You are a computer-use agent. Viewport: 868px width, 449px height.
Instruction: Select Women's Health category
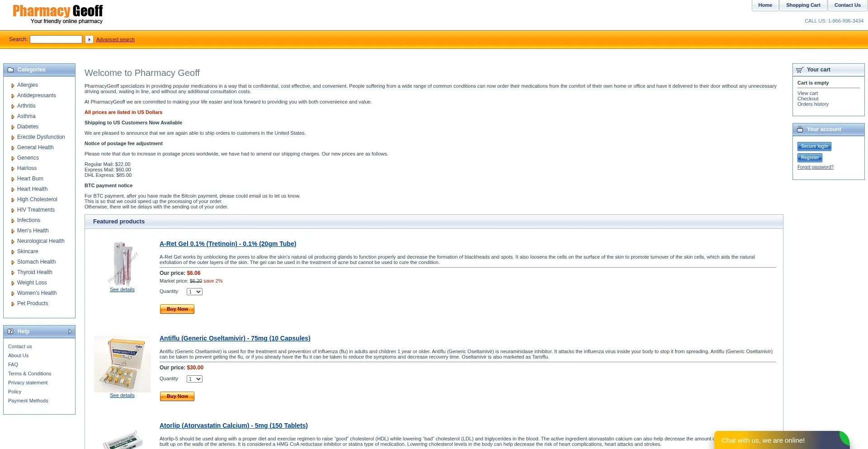(x=37, y=293)
